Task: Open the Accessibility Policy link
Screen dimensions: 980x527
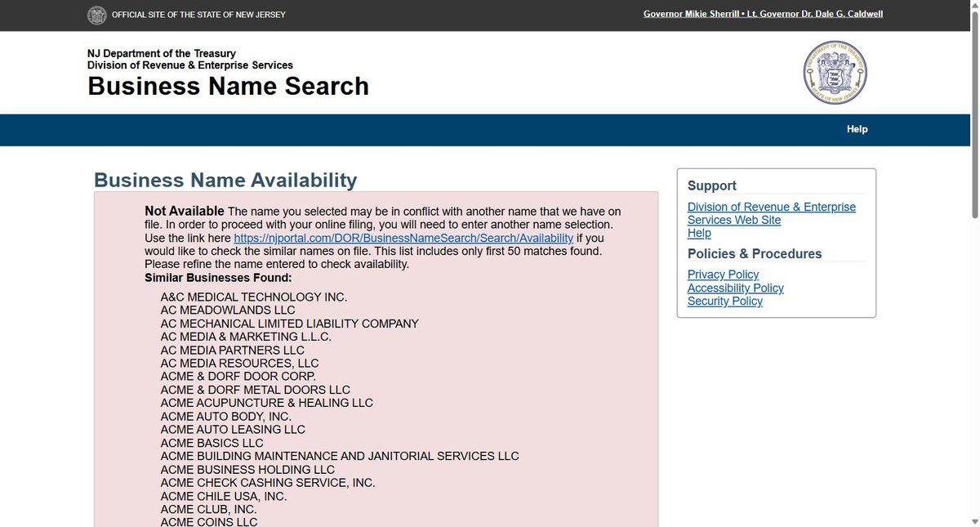Action: pyautogui.click(x=735, y=288)
